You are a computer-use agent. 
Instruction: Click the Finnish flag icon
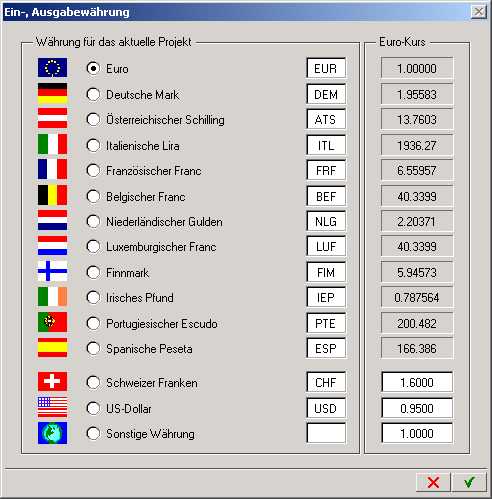(x=52, y=271)
